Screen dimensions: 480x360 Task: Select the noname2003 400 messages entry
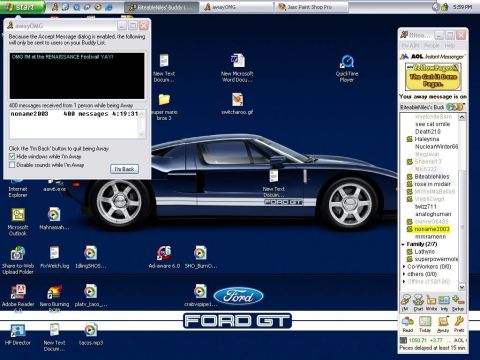[74, 114]
